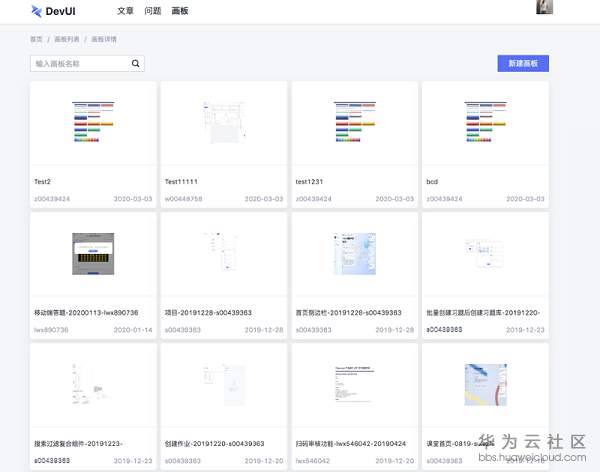Click author "w00448758" on Test11111 card
The height and width of the screenshot is (472, 600).
(x=183, y=199)
